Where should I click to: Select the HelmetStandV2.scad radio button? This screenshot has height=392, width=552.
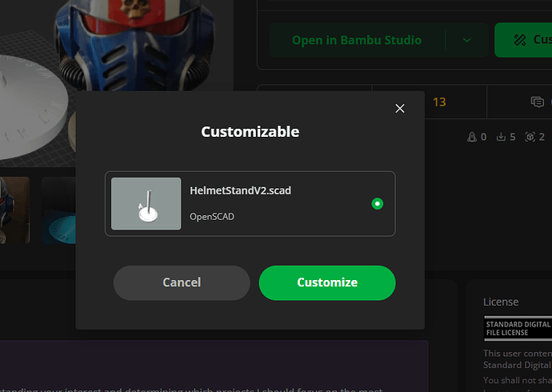[x=377, y=204]
